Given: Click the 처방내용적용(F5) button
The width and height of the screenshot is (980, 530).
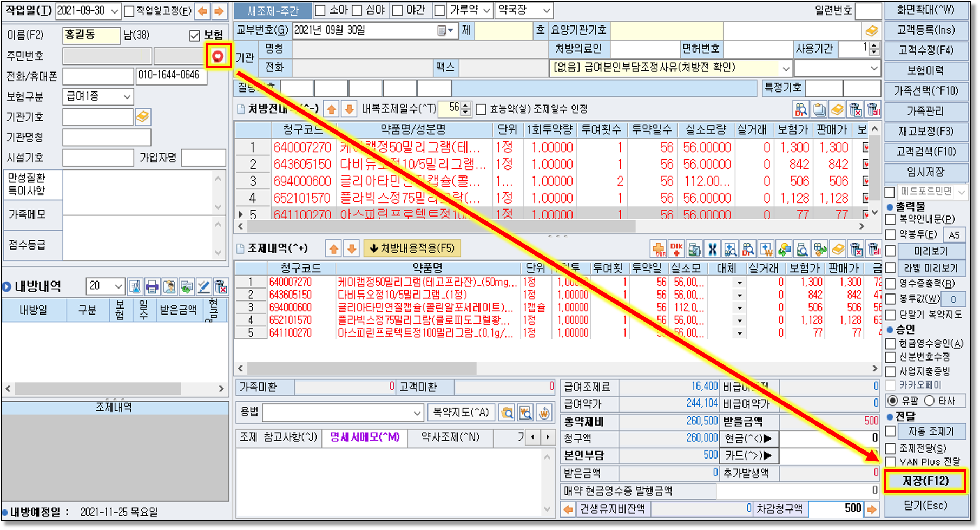Looking at the screenshot, I should [412, 248].
